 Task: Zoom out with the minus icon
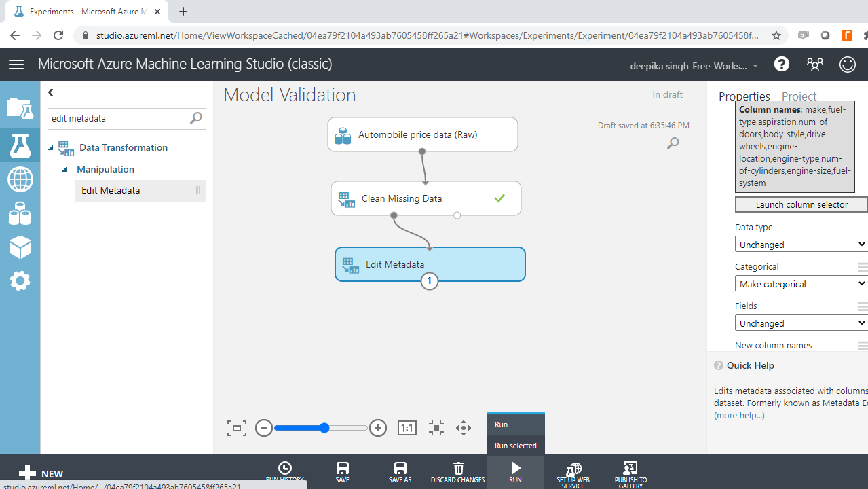click(264, 428)
